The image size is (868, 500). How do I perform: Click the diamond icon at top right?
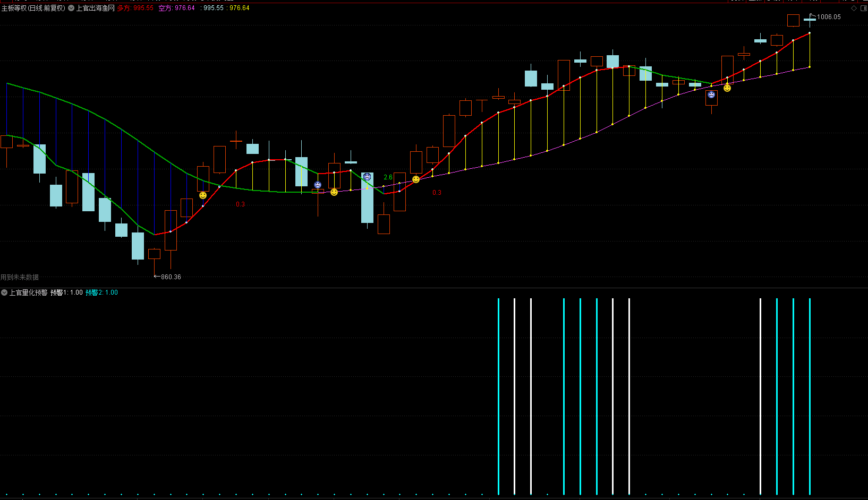click(854, 8)
